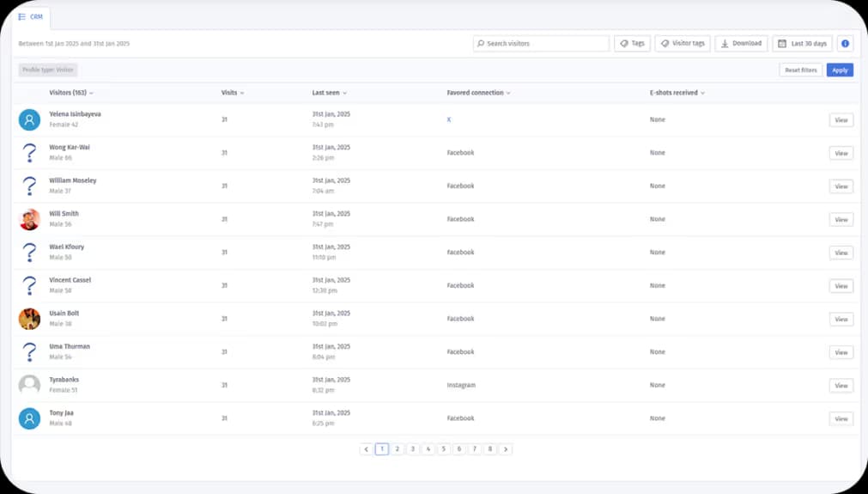This screenshot has width=868, height=494.
Task: Click Usain Bolt's profile photo
Action: (30, 319)
